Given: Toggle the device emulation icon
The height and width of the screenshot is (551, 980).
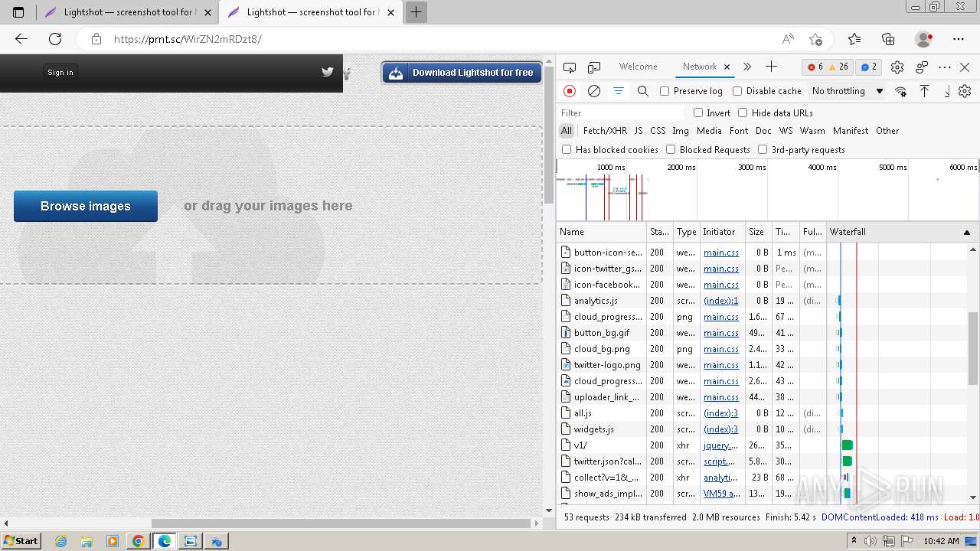Looking at the screenshot, I should [x=594, y=67].
